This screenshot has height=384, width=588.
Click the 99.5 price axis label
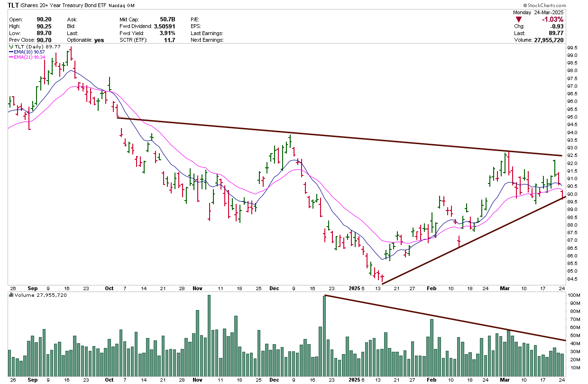coord(572,47)
